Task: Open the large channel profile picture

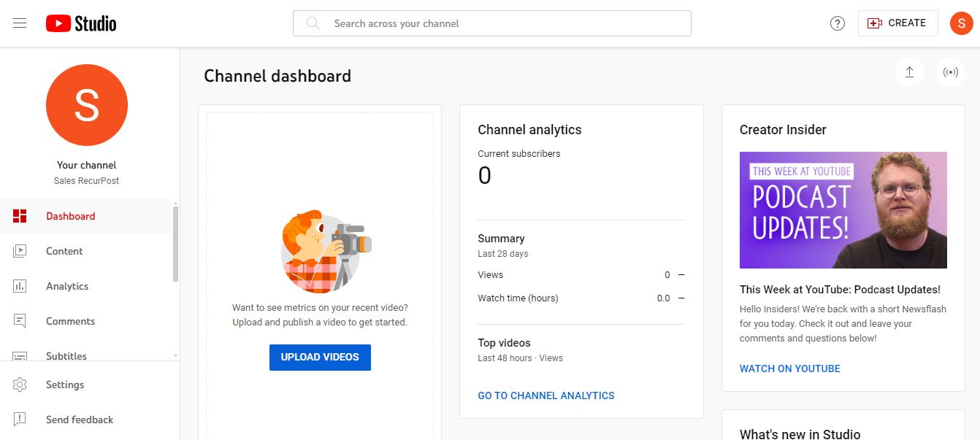Action: point(87,105)
